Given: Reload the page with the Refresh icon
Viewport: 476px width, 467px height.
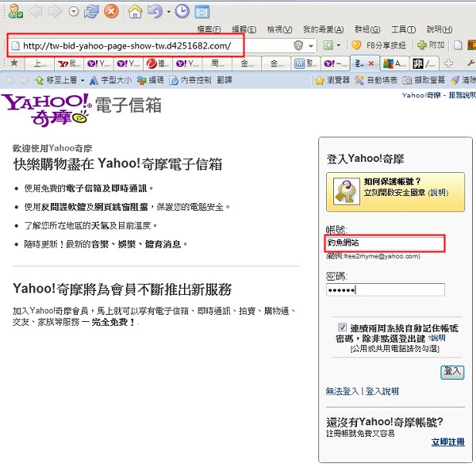Looking at the screenshot, I should [x=91, y=12].
